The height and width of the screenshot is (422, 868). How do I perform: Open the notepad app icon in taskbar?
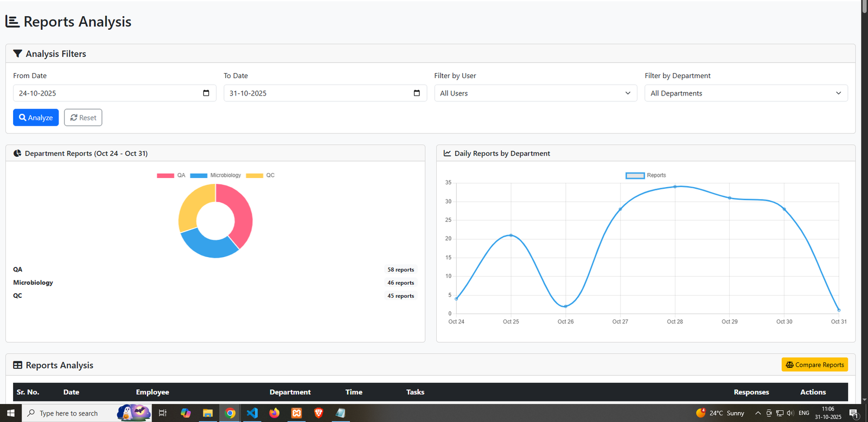click(x=341, y=413)
